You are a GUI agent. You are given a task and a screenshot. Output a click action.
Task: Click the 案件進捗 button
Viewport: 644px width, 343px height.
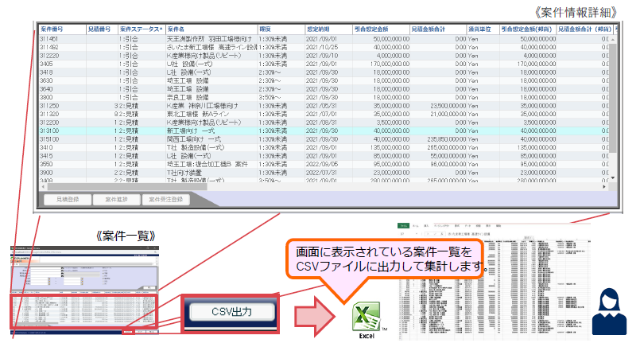(x=116, y=200)
